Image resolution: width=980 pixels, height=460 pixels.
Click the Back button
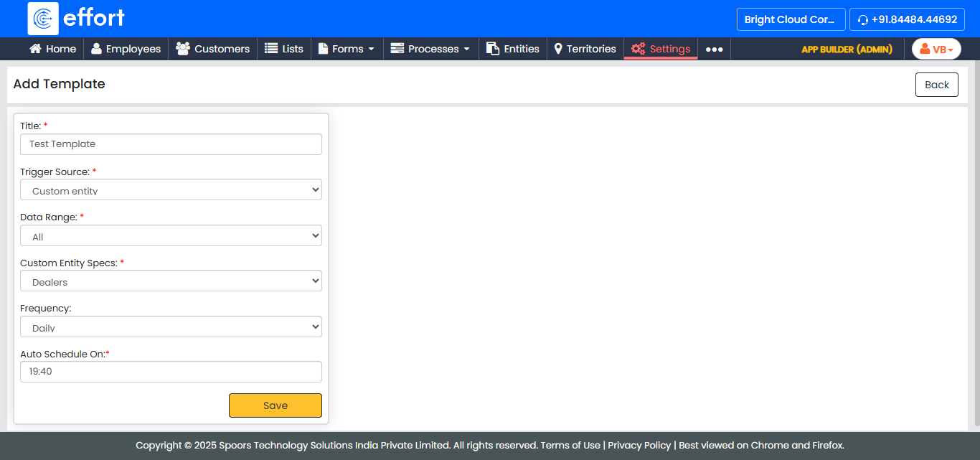[x=937, y=85]
